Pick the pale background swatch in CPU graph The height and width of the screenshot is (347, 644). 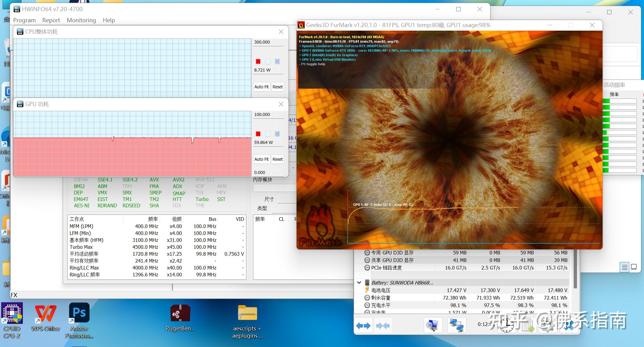[268, 62]
